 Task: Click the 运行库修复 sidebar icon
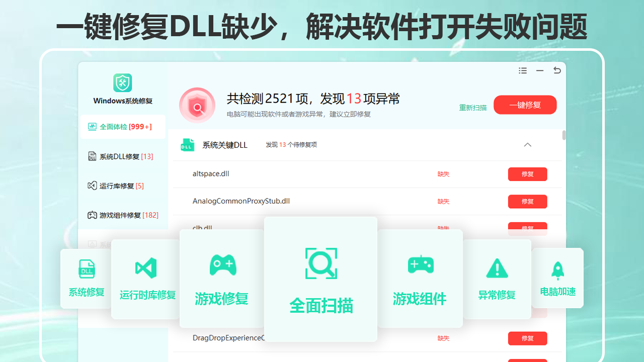[x=92, y=186]
